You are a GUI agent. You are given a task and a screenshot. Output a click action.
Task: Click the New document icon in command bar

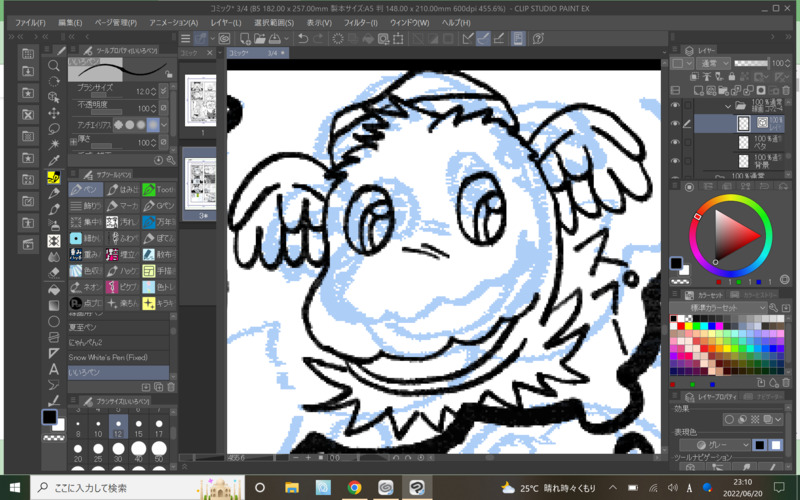(x=245, y=39)
